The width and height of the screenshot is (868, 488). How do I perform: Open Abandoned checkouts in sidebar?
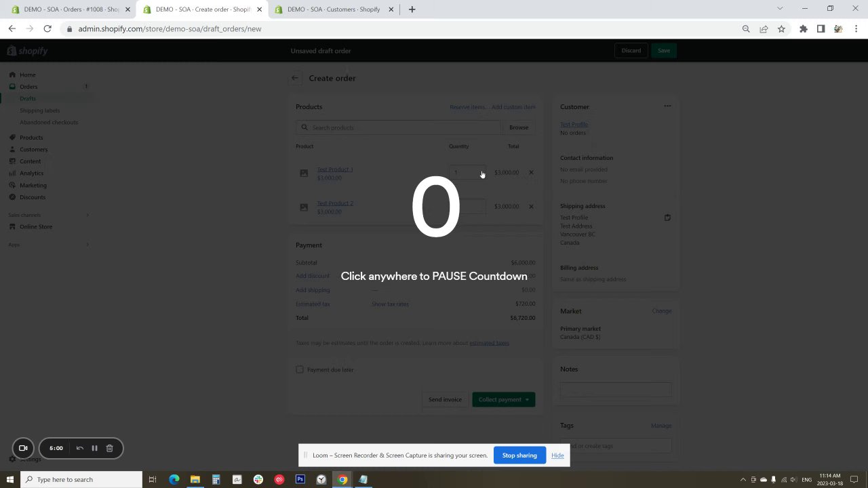[x=47, y=122]
